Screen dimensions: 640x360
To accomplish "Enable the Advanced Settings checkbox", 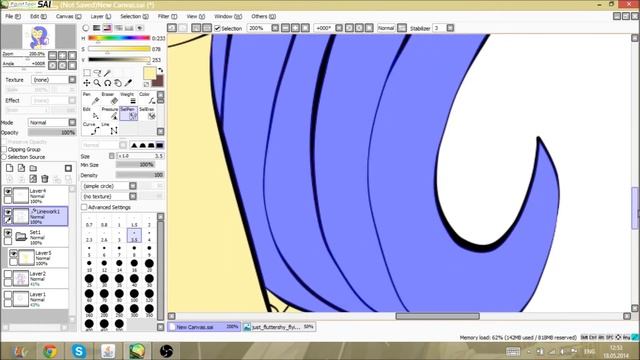I will (84, 207).
